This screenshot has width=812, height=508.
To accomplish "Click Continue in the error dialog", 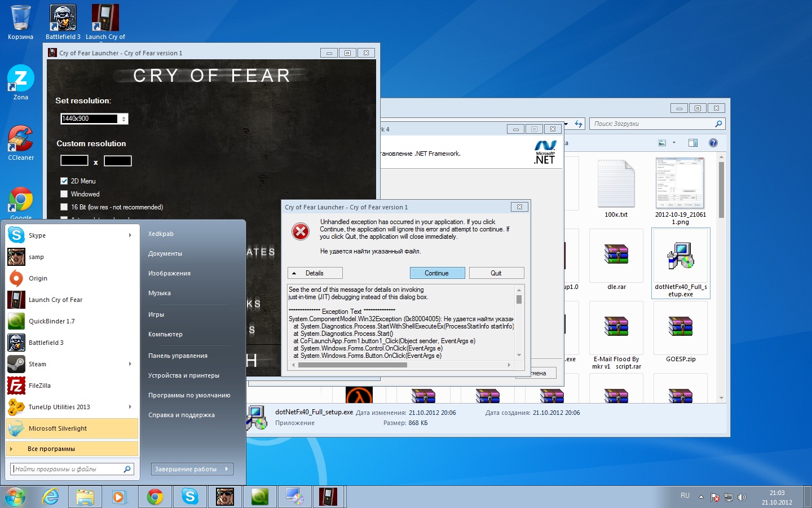I will coord(436,273).
